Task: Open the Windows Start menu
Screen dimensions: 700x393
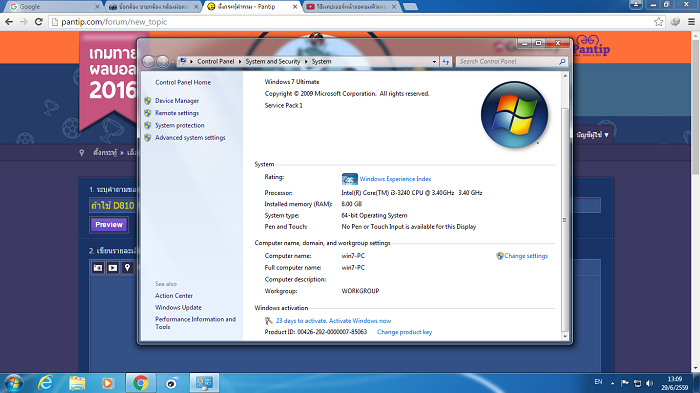Action: click(13, 383)
